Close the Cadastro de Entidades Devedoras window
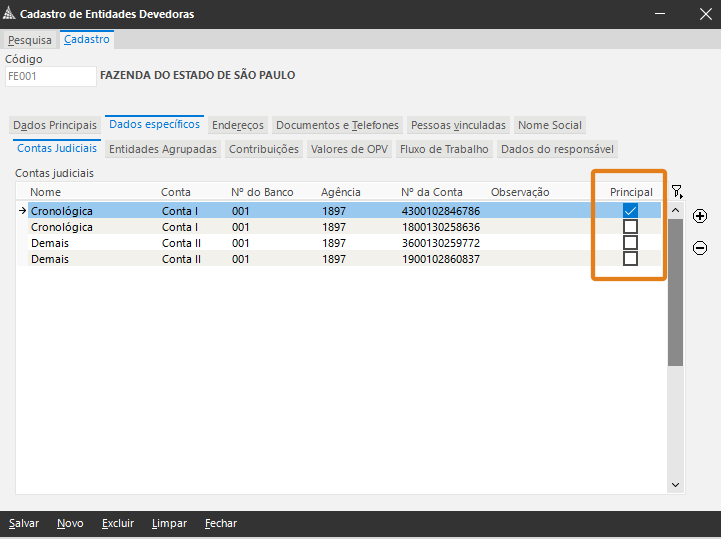This screenshot has width=721, height=539. pyautogui.click(x=705, y=14)
